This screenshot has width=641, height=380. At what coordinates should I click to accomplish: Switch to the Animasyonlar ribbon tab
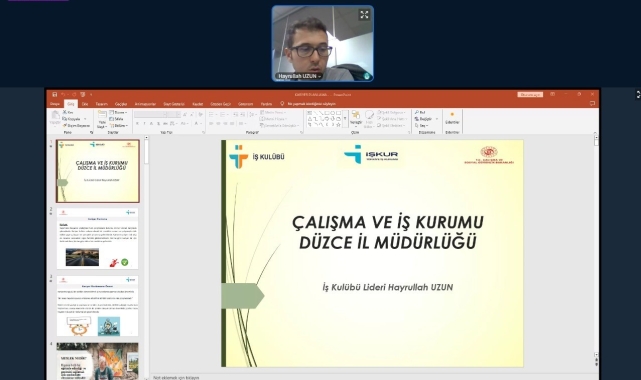[145, 104]
